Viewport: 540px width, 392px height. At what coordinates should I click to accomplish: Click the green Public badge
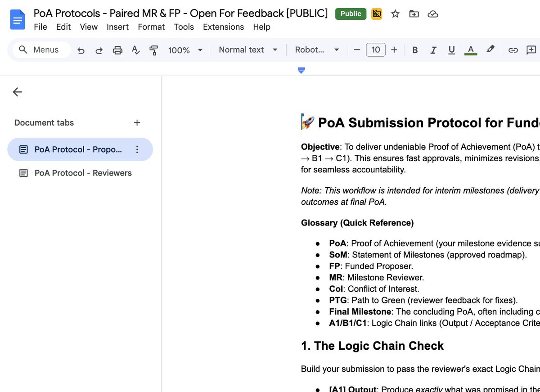[351, 14]
